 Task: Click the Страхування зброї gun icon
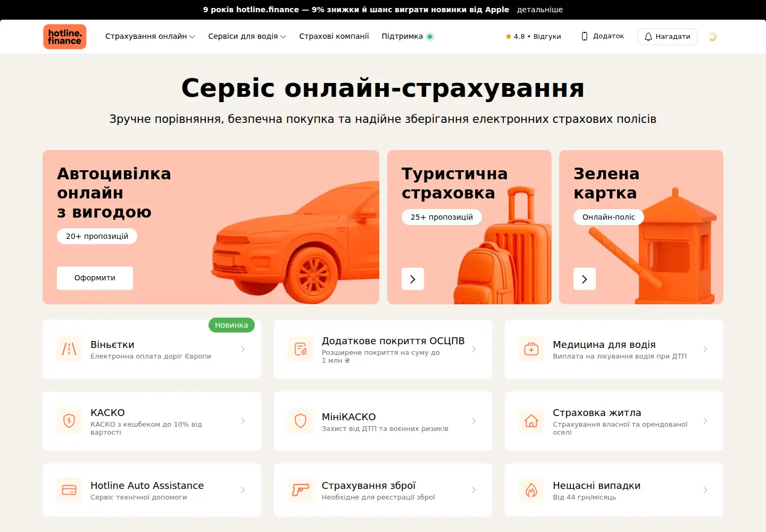point(301,490)
